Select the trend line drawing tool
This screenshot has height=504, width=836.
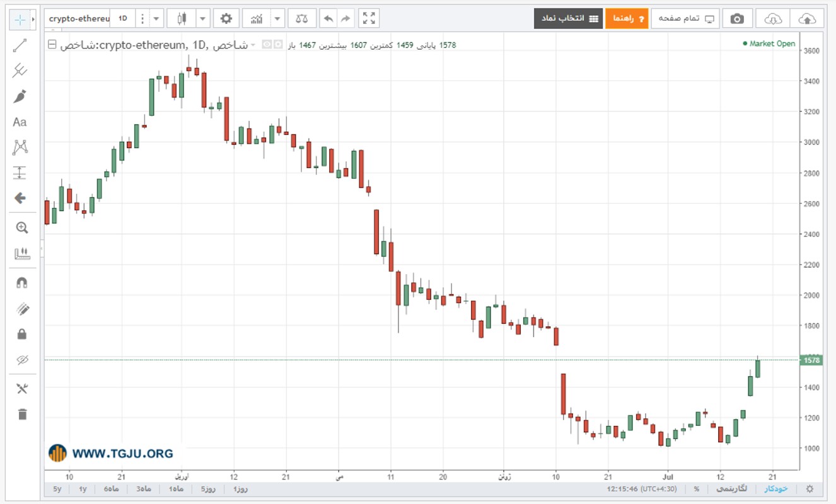point(20,45)
